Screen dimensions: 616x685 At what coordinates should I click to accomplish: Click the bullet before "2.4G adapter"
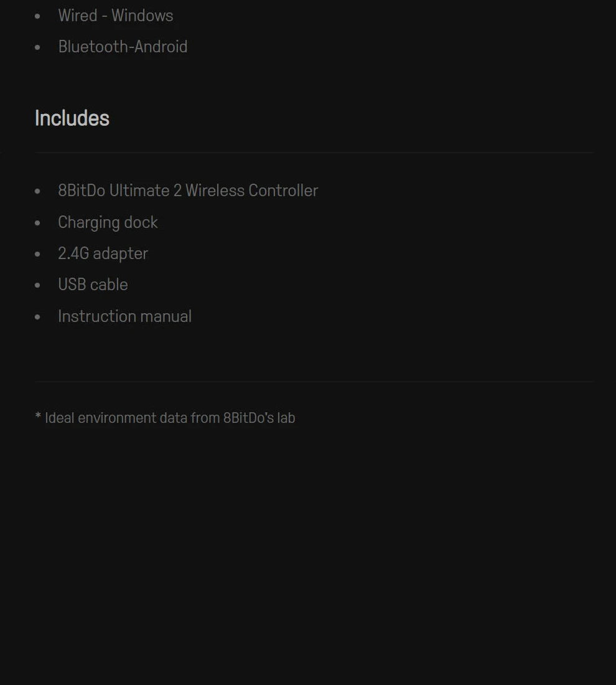pyautogui.click(x=38, y=254)
